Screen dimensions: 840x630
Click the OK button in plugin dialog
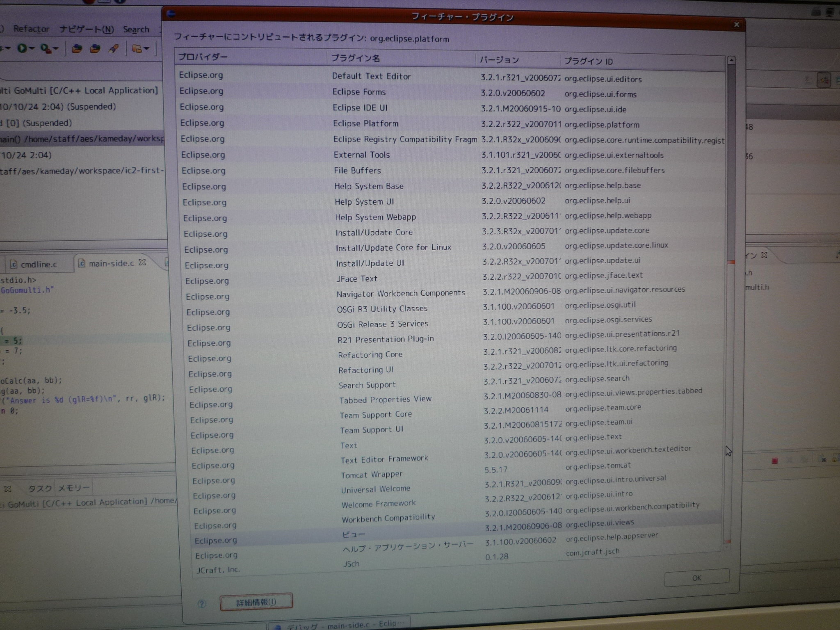point(696,577)
